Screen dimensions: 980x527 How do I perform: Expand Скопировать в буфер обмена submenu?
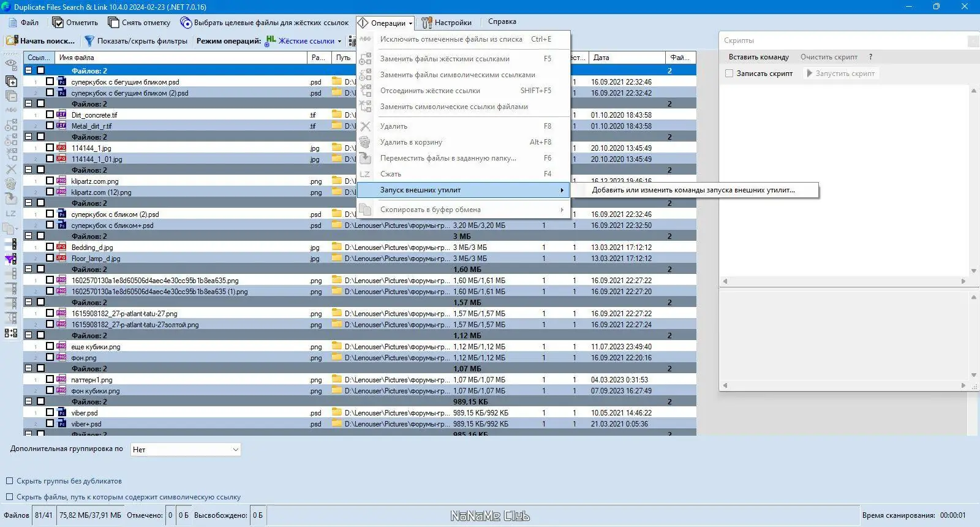tap(464, 210)
